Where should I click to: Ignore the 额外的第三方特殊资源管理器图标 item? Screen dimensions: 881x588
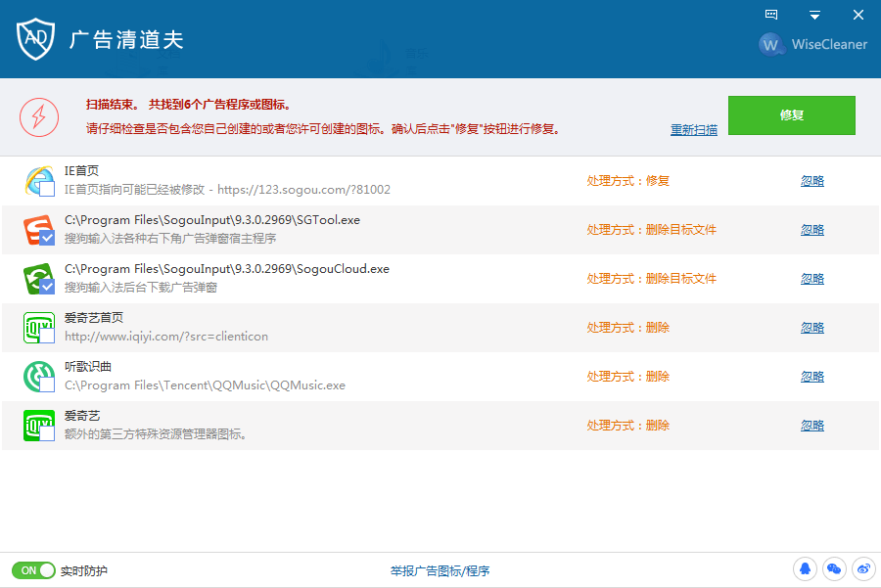pyautogui.click(x=811, y=426)
